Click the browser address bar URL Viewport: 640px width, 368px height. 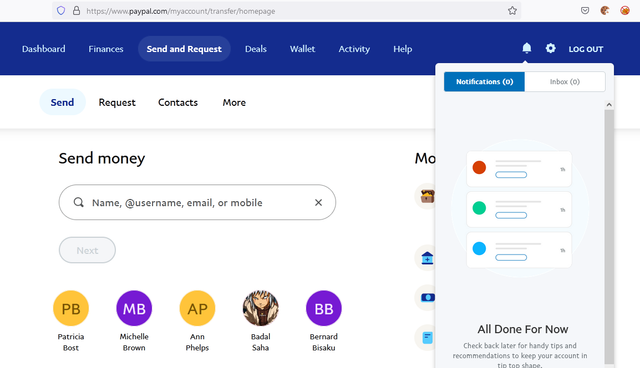click(180, 11)
